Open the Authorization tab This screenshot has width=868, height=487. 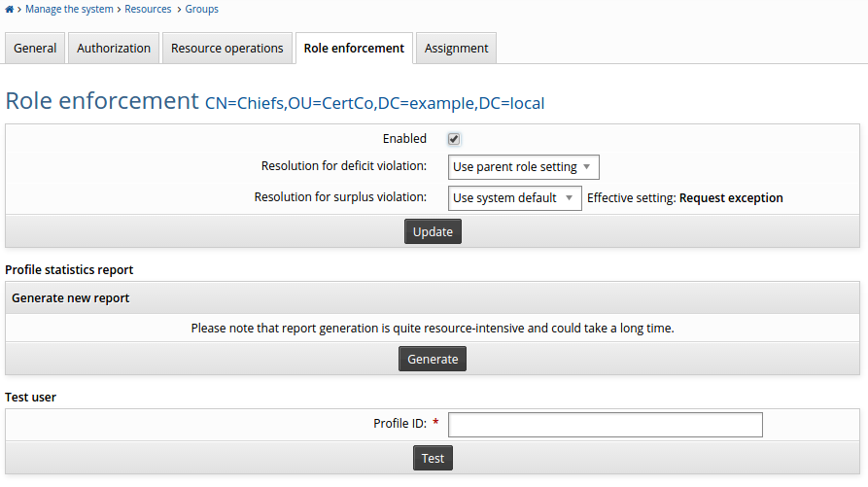tap(114, 49)
